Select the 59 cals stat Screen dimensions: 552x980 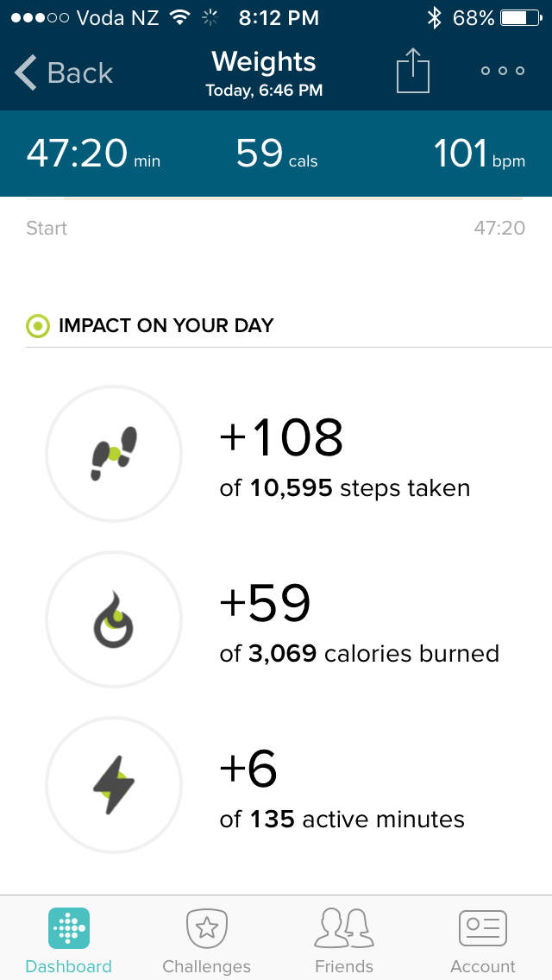[x=276, y=154]
